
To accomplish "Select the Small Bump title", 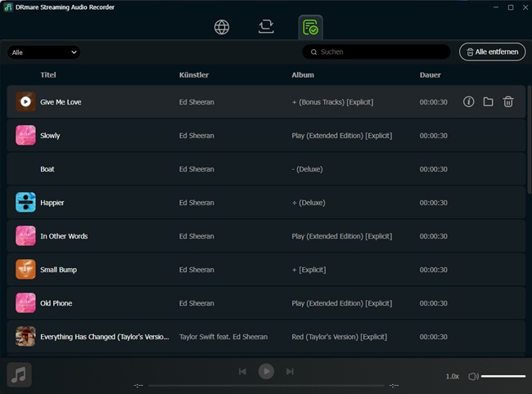I will (x=58, y=270).
